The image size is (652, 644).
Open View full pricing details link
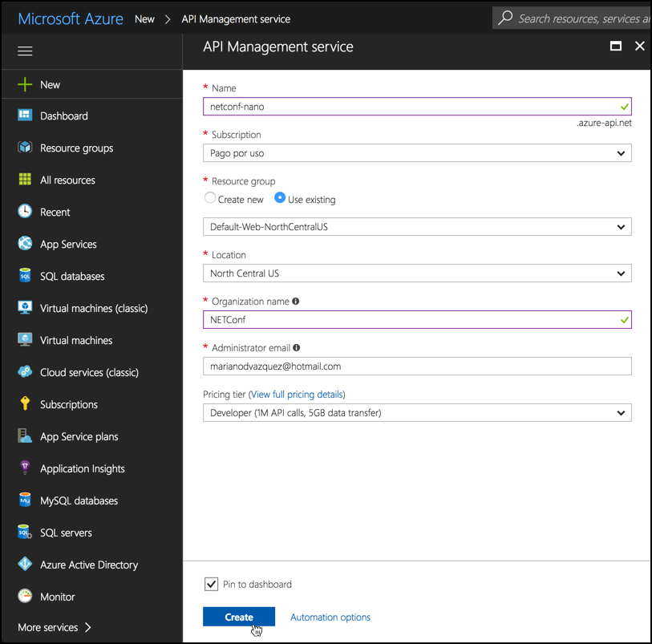tap(297, 394)
